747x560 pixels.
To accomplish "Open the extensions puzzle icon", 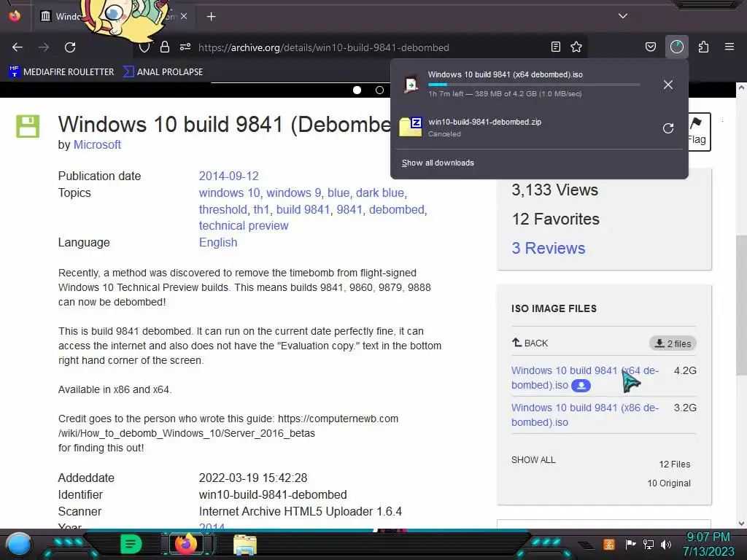I will click(704, 47).
